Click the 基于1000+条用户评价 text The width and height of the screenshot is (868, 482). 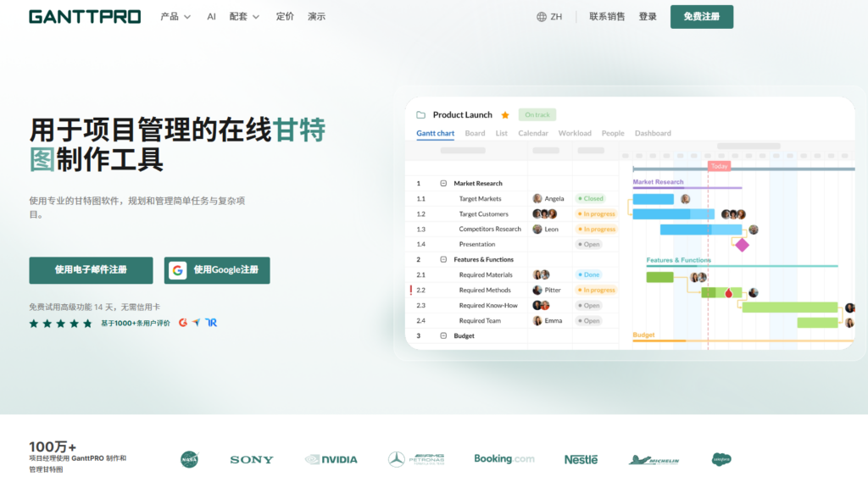(135, 324)
